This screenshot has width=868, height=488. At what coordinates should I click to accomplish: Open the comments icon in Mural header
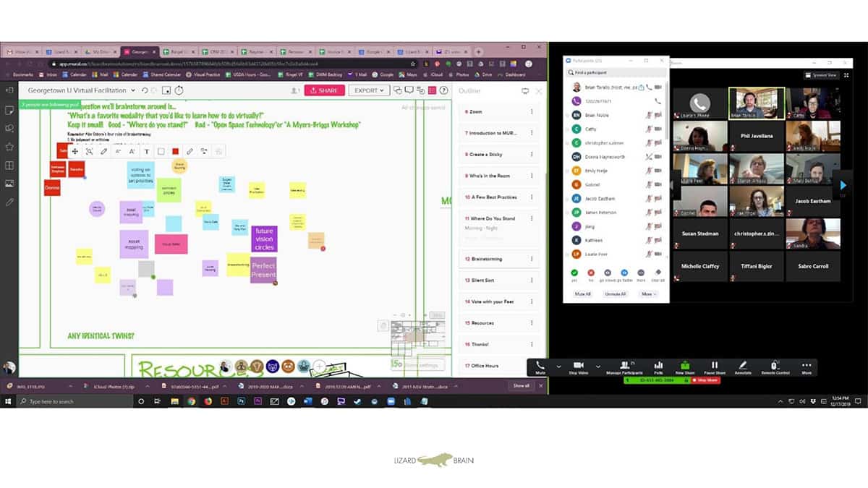click(409, 90)
